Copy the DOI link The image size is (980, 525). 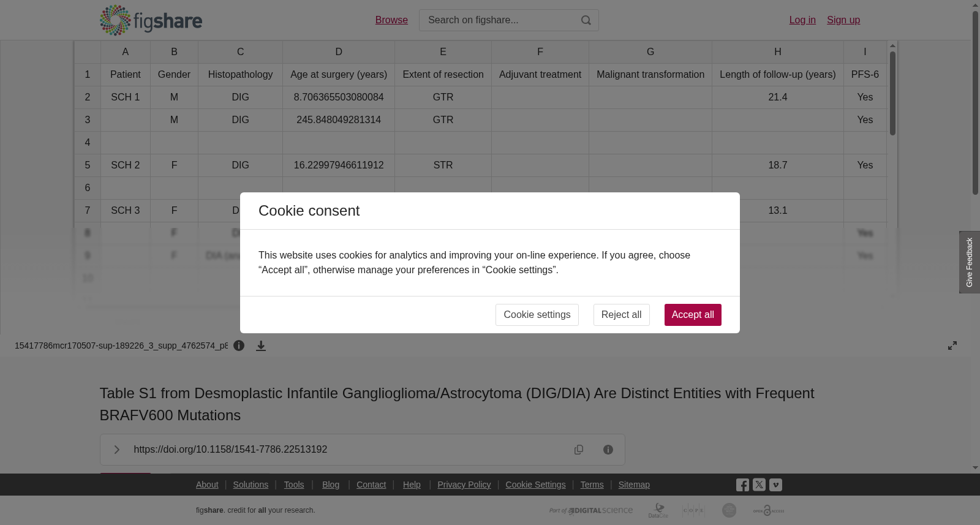click(579, 450)
